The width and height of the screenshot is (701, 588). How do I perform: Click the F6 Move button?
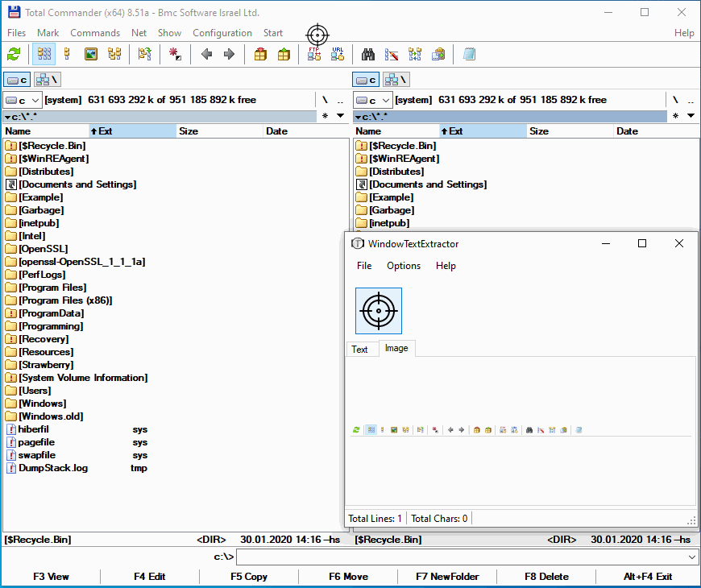(x=348, y=577)
